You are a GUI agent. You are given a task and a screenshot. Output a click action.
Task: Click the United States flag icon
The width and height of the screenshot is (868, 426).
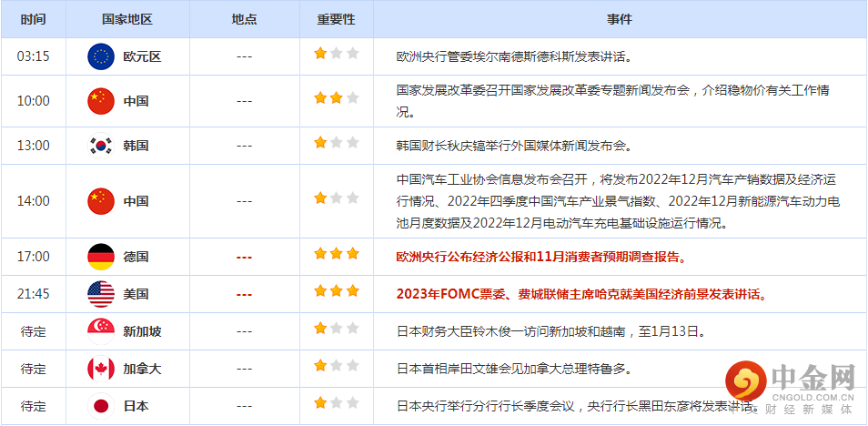click(x=100, y=294)
